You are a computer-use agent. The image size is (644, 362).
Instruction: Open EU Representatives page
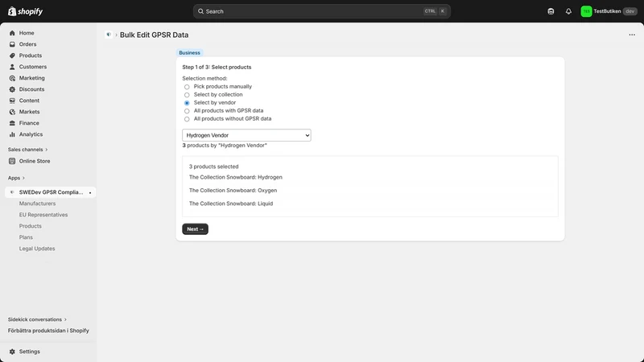tap(43, 215)
